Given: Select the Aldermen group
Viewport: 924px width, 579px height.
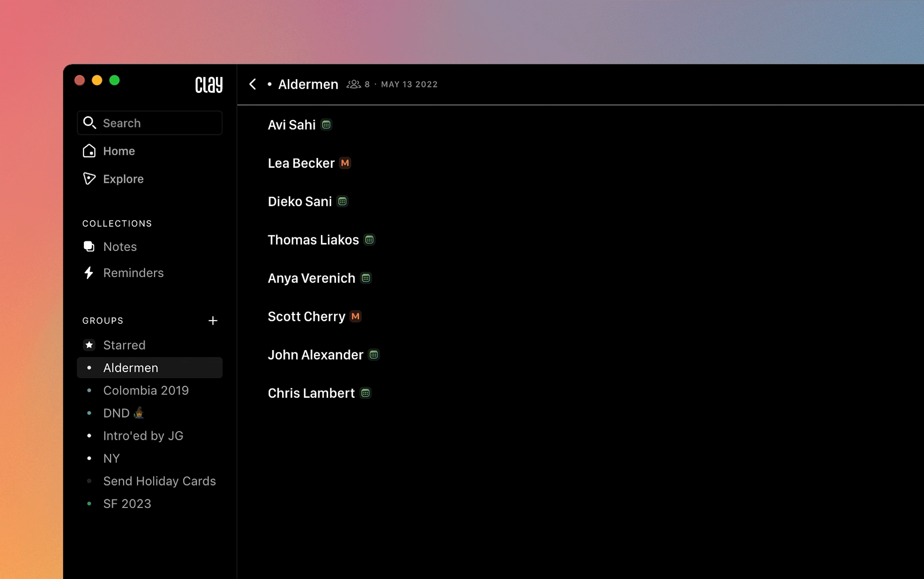Looking at the screenshot, I should click(x=131, y=368).
